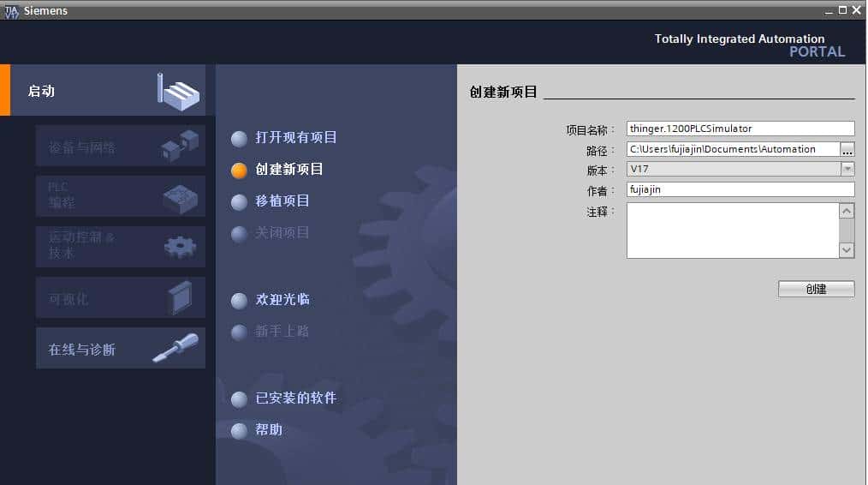
Task: Expand the 版本 V17 dropdown arrow
Action: coord(847,169)
